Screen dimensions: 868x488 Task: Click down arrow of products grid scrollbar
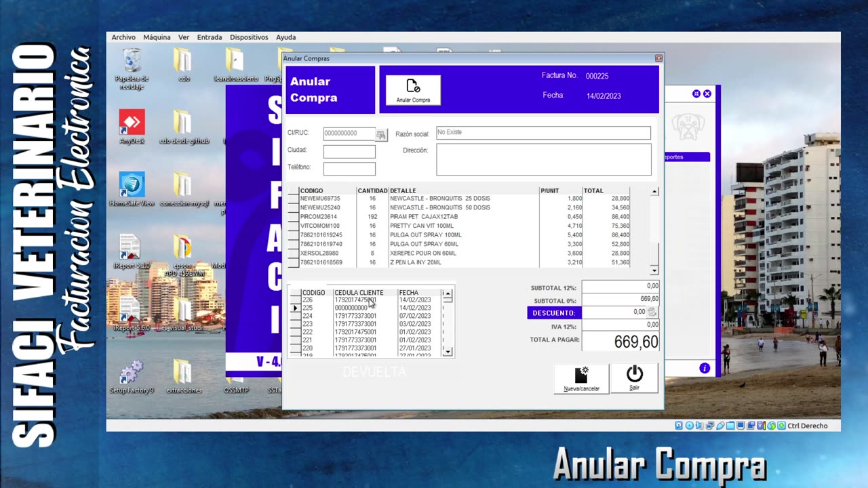tap(654, 270)
